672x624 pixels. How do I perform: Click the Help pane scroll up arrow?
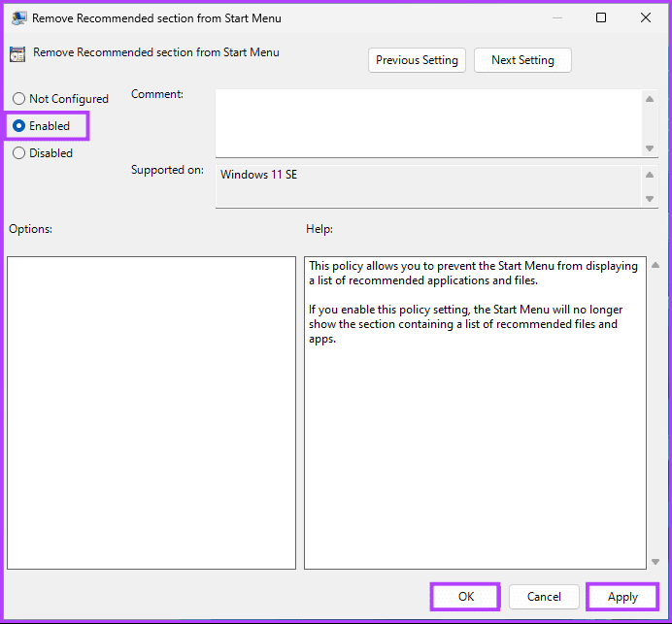click(x=655, y=266)
